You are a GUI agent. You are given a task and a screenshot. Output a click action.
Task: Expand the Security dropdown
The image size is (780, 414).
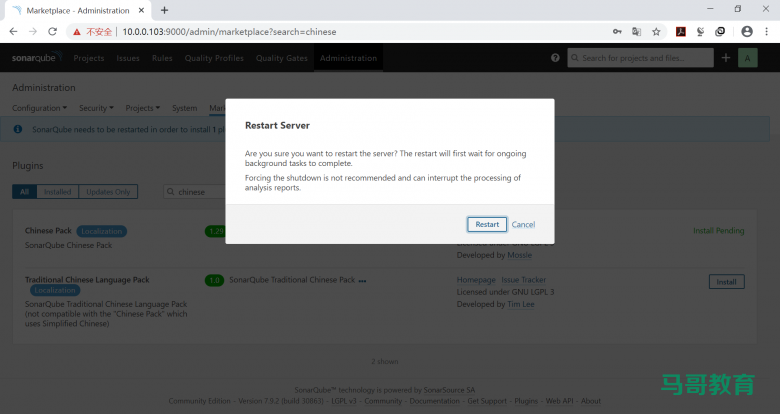pos(96,108)
